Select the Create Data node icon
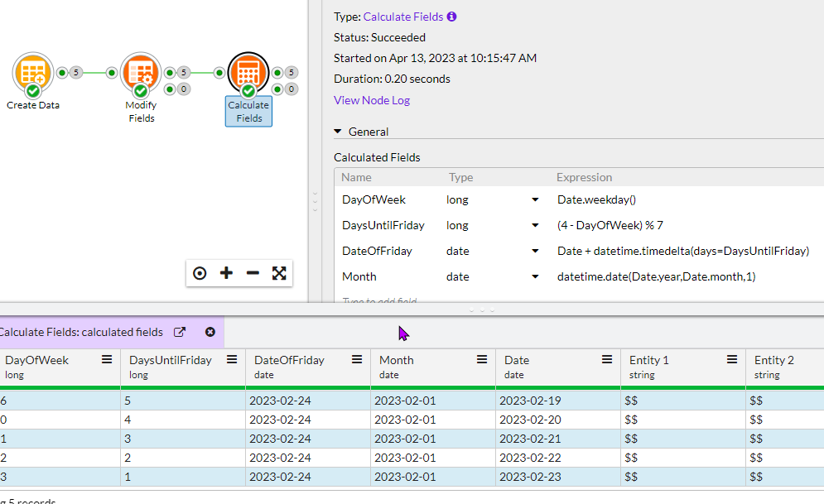The width and height of the screenshot is (824, 504). 33,74
